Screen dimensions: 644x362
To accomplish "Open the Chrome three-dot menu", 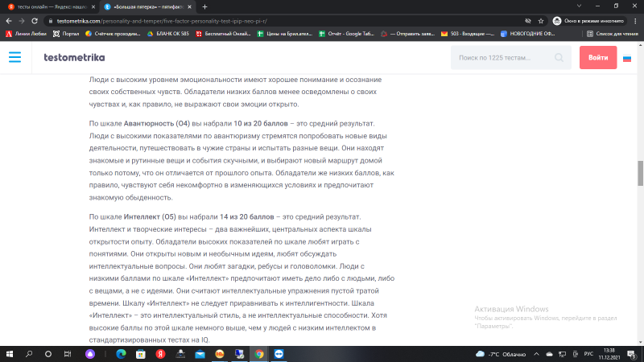I will (x=635, y=20).
